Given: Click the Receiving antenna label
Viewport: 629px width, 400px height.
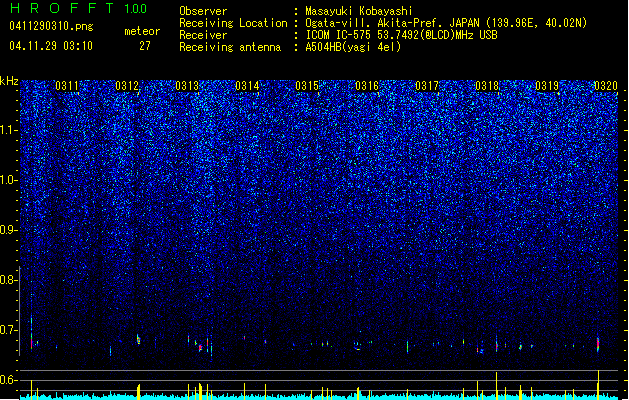Looking at the screenshot, I should tap(230, 47).
